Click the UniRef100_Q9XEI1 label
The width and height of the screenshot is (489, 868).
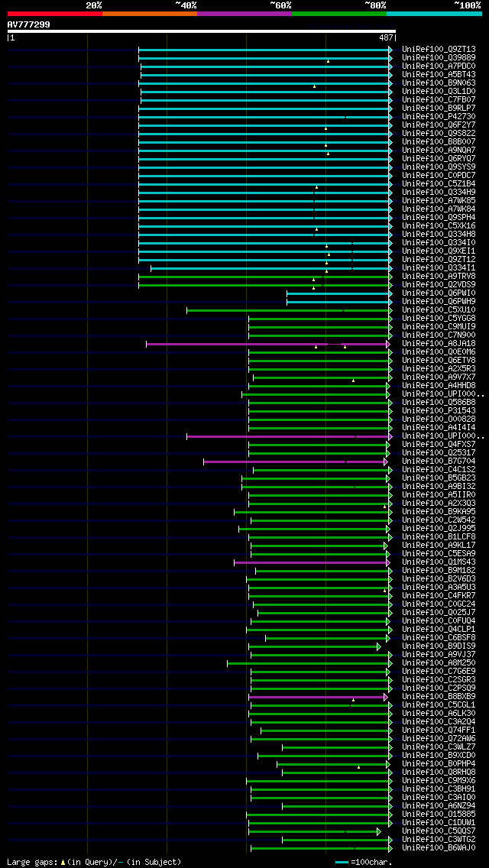[439, 251]
